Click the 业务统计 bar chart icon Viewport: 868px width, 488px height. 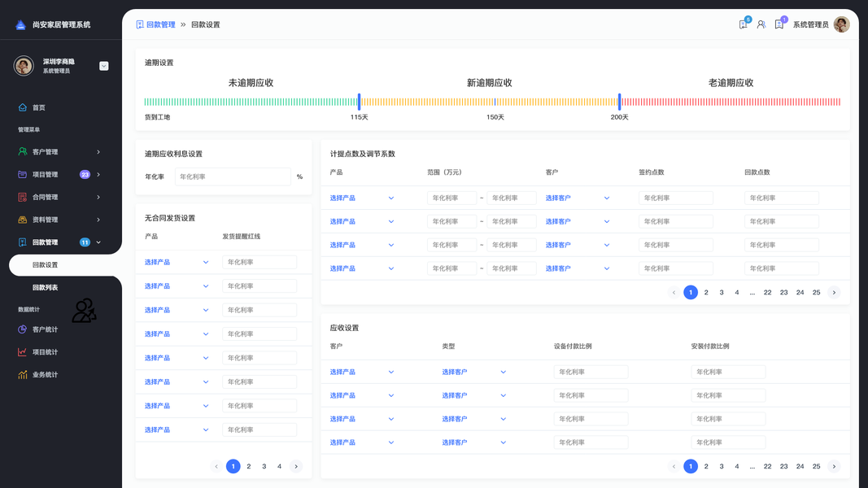tap(22, 375)
